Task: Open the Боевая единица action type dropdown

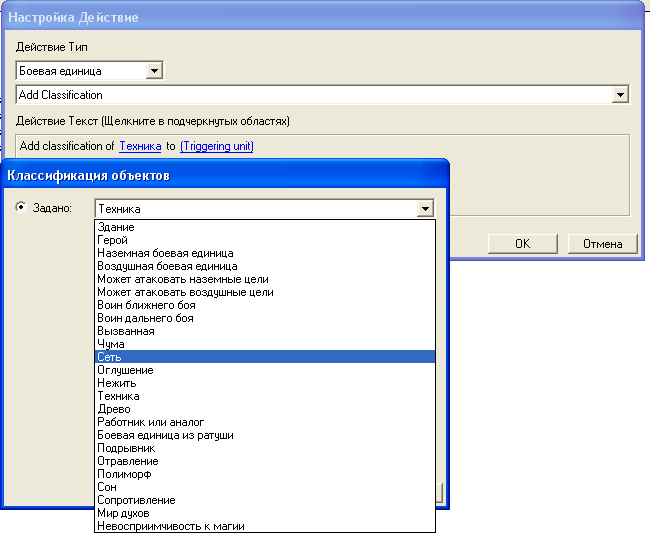Action: [x=154, y=71]
